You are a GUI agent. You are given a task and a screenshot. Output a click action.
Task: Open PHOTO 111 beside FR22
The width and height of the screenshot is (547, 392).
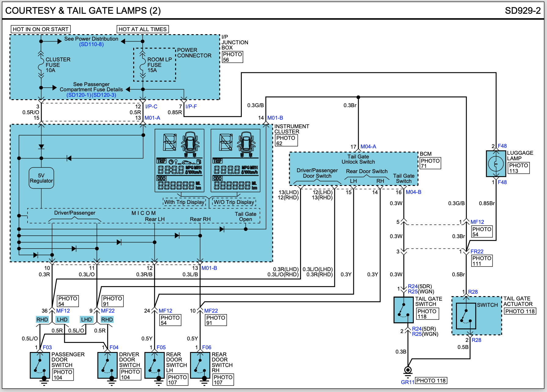point(482,261)
